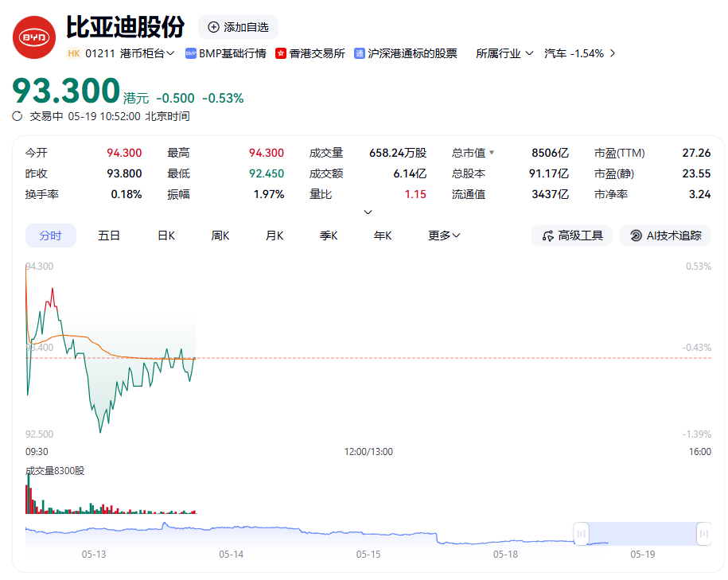Click the 成交量8300股 volume label
728x580 pixels.
tap(55, 471)
